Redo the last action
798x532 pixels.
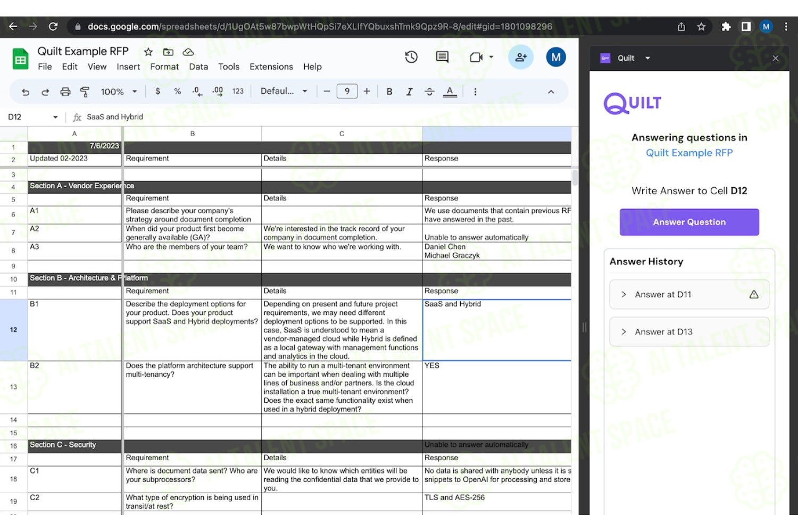pos(45,92)
